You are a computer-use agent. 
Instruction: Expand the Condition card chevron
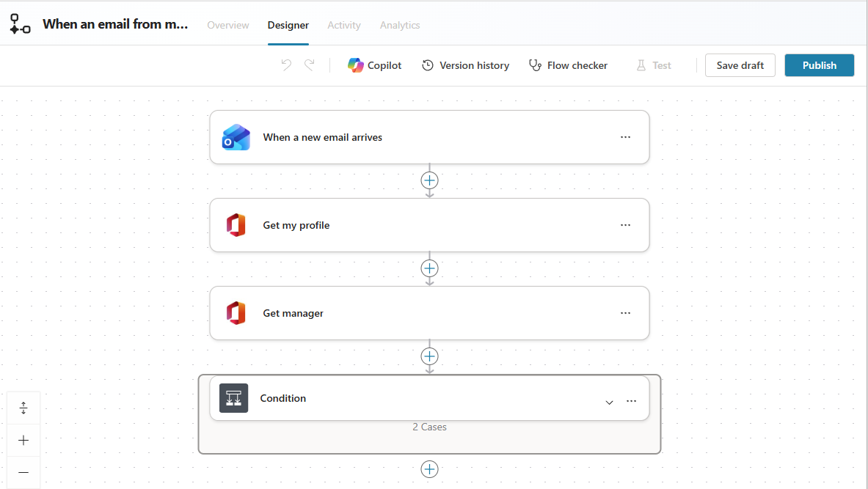pos(609,402)
